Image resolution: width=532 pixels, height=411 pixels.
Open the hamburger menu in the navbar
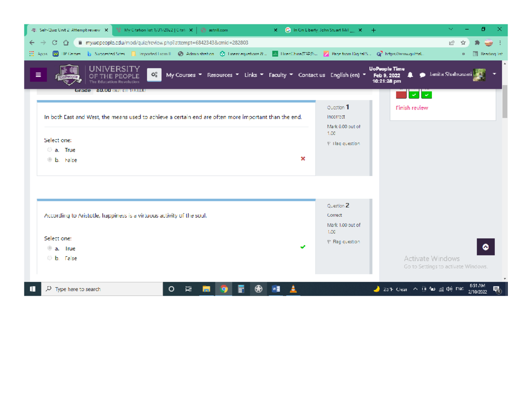coord(38,74)
